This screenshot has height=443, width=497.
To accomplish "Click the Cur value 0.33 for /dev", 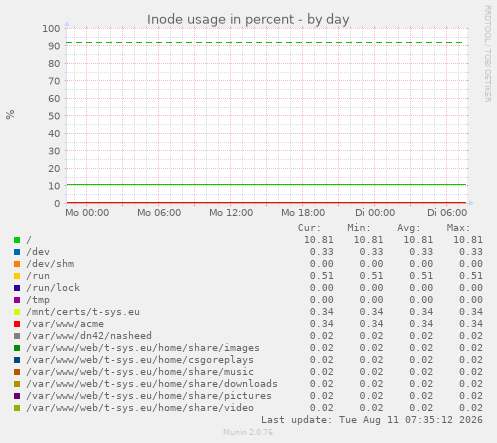I will [322, 252].
